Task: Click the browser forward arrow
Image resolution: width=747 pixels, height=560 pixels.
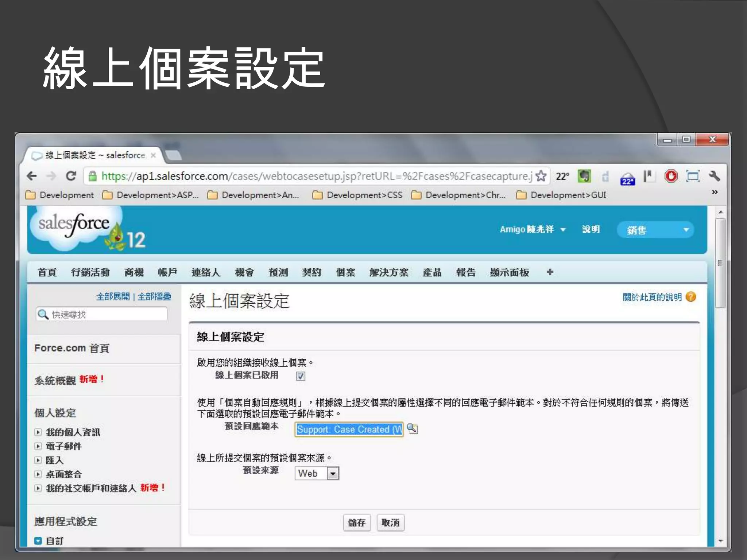Action: pos(51,176)
